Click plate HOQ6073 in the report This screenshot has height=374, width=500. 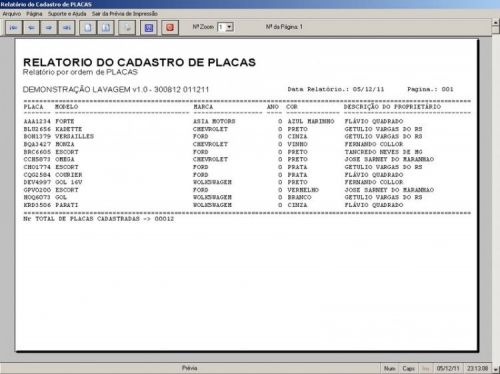[x=37, y=197]
